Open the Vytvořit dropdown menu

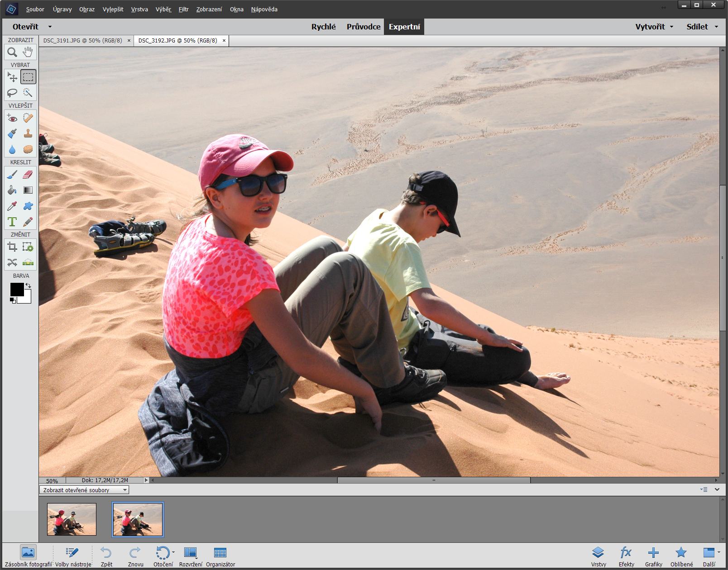pos(654,27)
